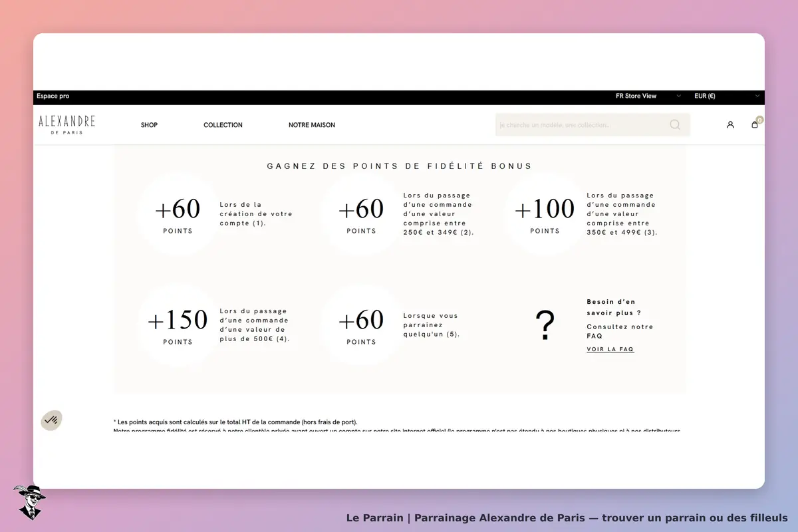Click text about account creation (1)
This screenshot has width=798, height=532.
tap(256, 214)
